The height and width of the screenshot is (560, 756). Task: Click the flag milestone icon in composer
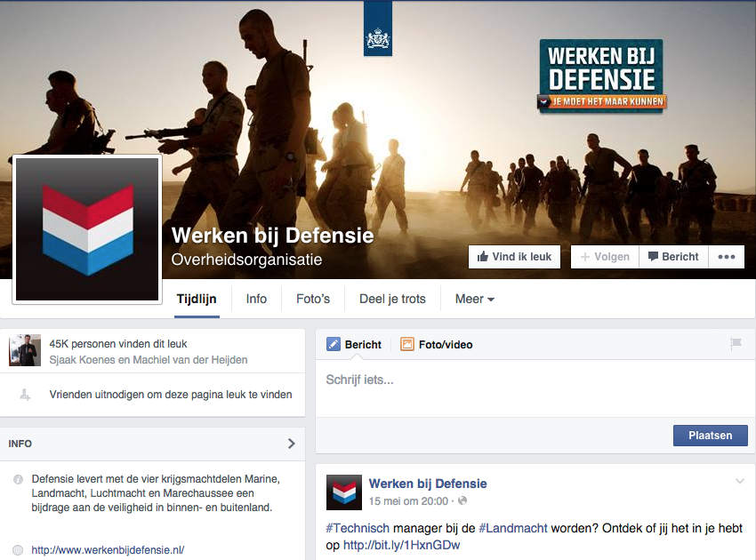(736, 344)
